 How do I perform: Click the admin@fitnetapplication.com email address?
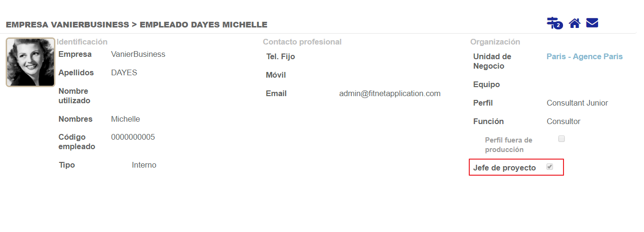(x=390, y=93)
